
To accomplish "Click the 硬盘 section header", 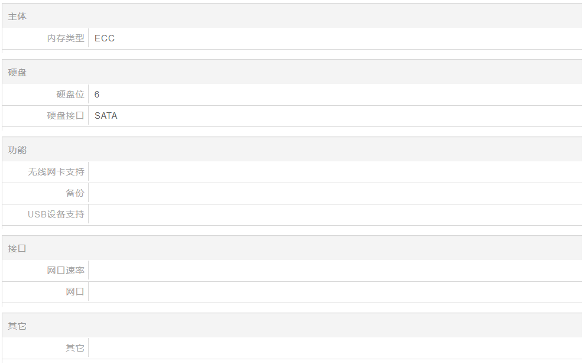I will (17, 73).
